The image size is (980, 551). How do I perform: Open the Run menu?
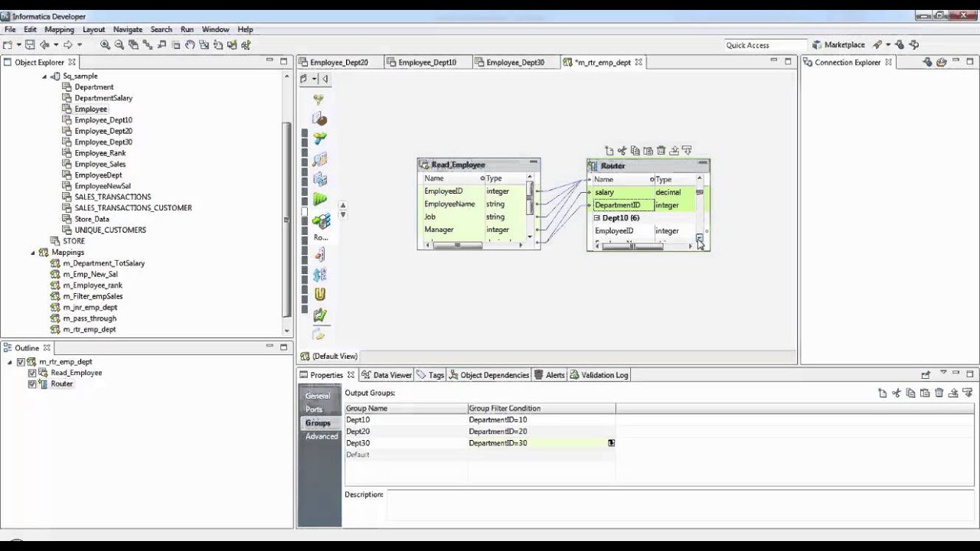(187, 30)
